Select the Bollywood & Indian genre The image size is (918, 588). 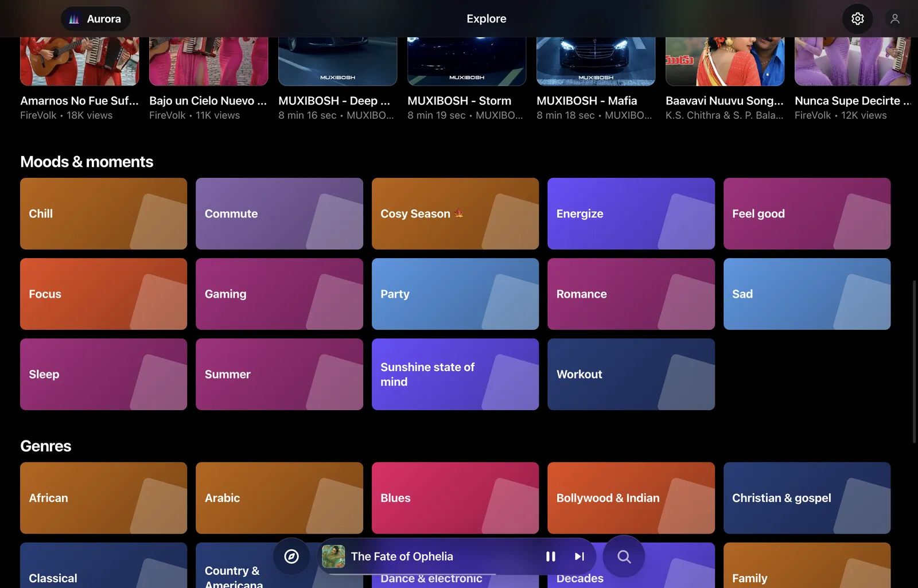pyautogui.click(x=631, y=498)
